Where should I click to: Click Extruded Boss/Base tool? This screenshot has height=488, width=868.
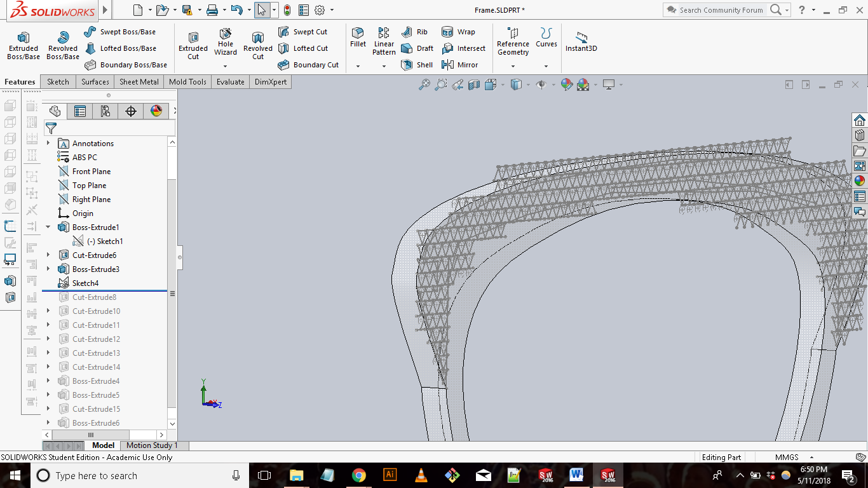click(24, 46)
